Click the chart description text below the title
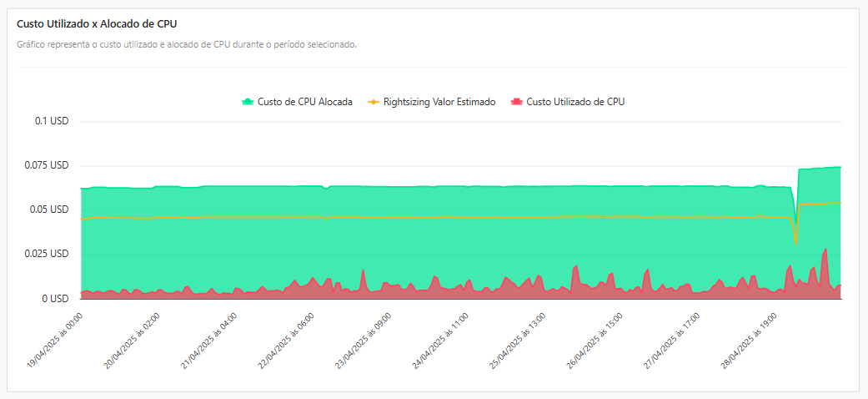Screen dimensions: 868x399 pyautogui.click(x=187, y=44)
